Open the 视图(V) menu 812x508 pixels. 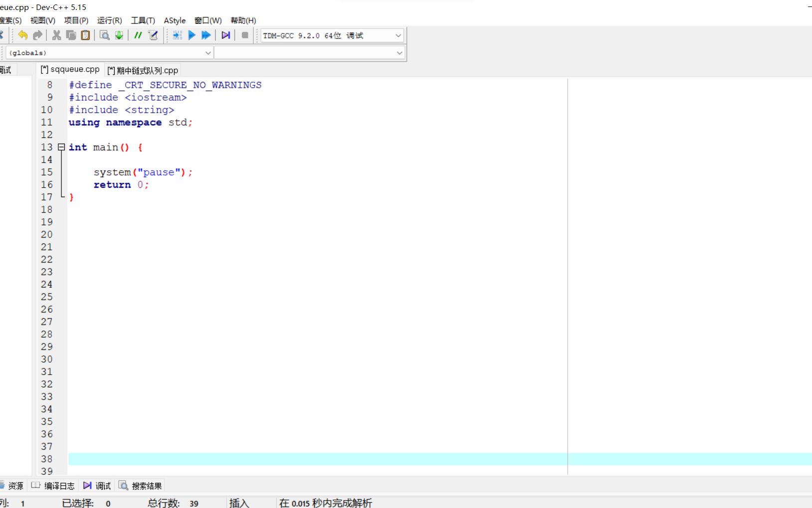click(x=43, y=20)
